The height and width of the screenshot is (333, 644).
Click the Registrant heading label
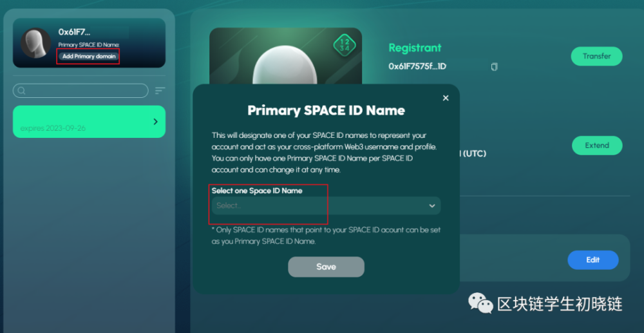coord(415,48)
